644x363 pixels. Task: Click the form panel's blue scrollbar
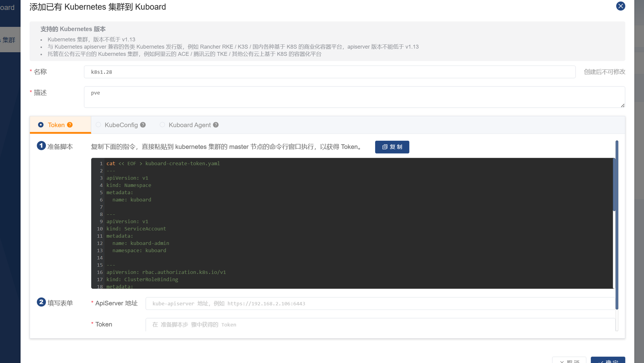coord(617,225)
